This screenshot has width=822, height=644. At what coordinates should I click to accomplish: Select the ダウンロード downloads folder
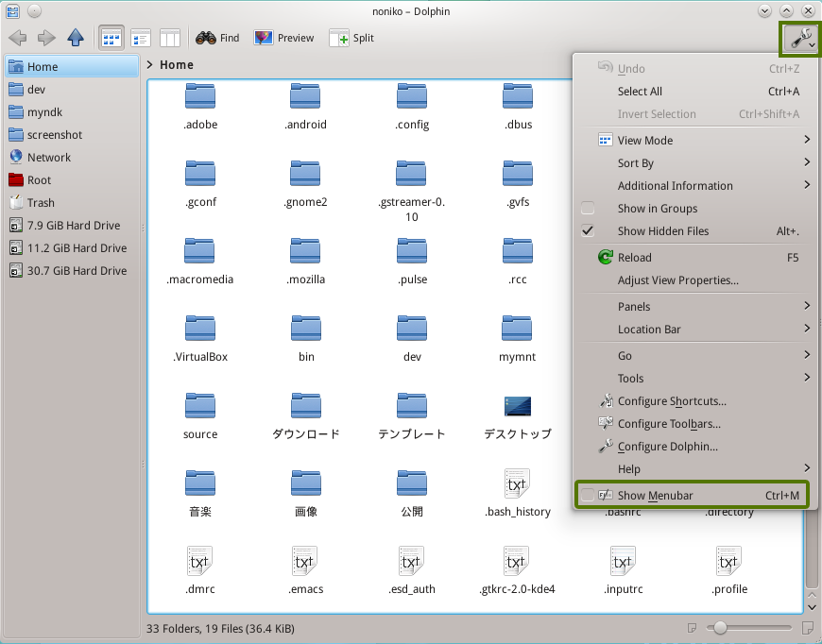306,416
